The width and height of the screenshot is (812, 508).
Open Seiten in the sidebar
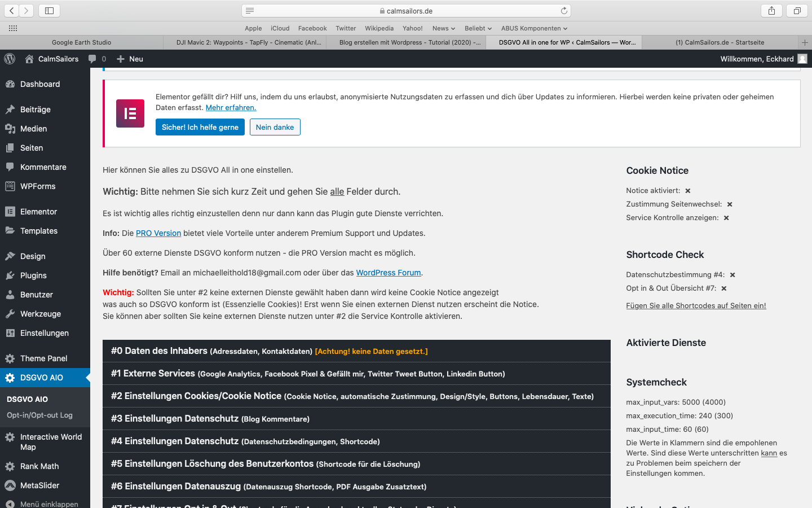[x=45, y=148]
